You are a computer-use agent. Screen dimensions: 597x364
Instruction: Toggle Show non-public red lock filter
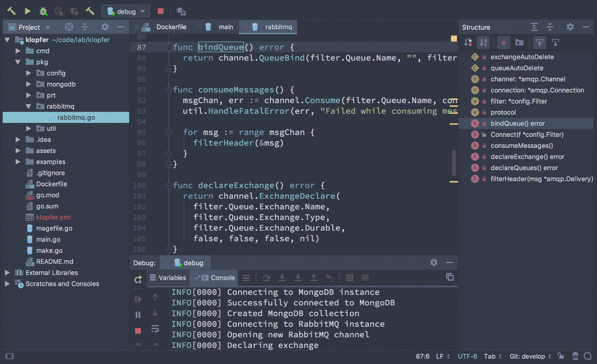(504, 42)
